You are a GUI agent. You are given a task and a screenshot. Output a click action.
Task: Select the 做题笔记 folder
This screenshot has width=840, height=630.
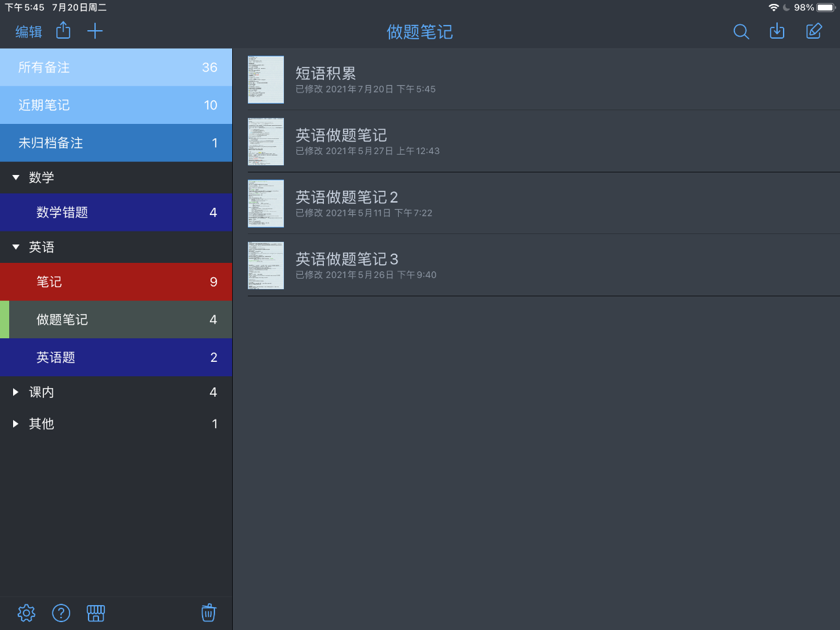(116, 319)
